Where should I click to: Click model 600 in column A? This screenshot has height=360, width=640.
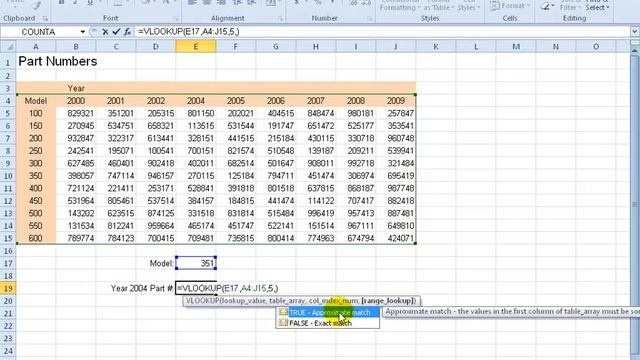coord(36,238)
